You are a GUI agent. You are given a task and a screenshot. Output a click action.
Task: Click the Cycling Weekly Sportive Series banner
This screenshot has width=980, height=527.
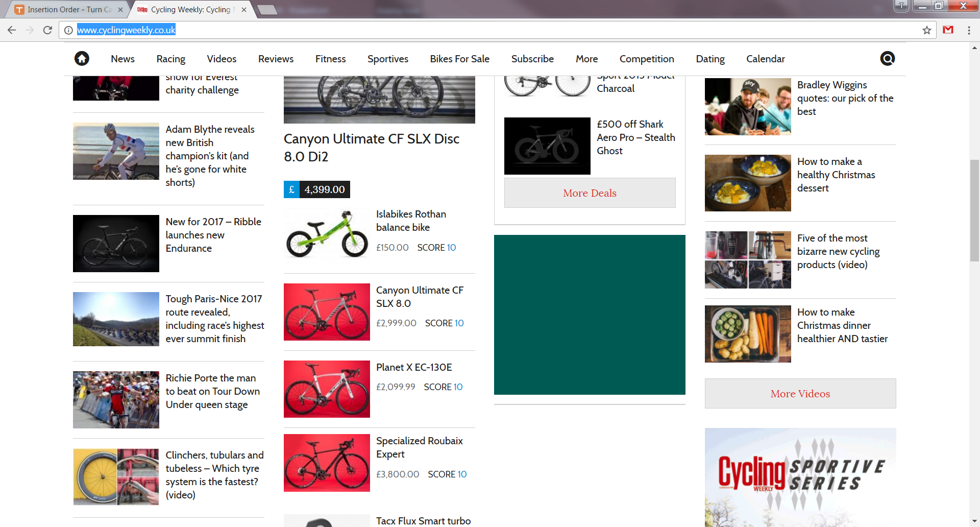(x=800, y=477)
